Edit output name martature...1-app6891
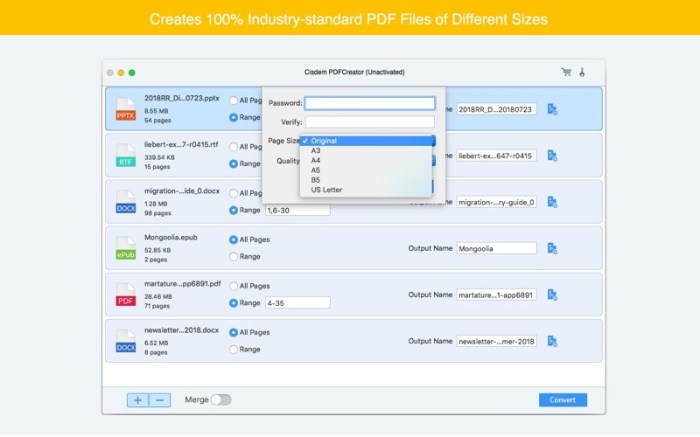This screenshot has height=437, width=700. [x=496, y=295]
